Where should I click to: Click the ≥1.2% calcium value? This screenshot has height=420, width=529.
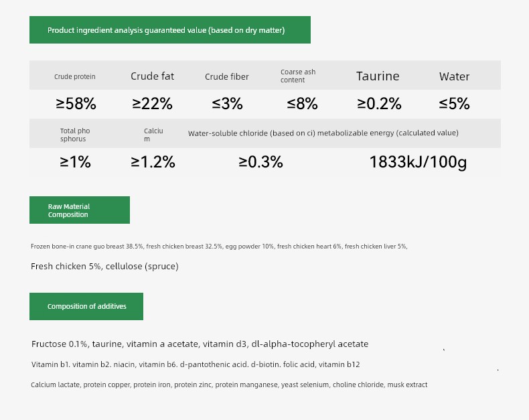click(153, 162)
